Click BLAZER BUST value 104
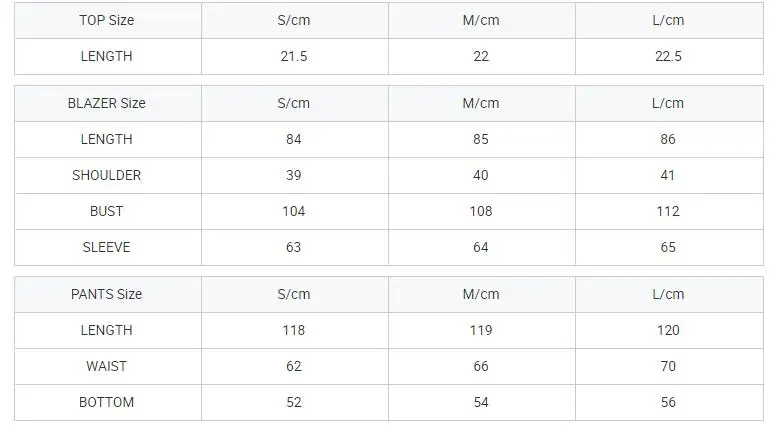 point(294,211)
